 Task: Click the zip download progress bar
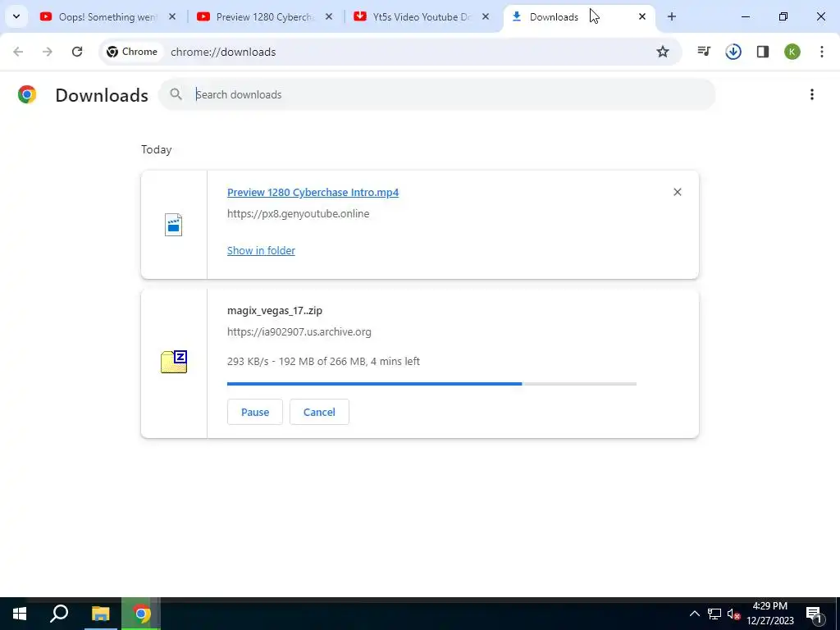click(431, 384)
